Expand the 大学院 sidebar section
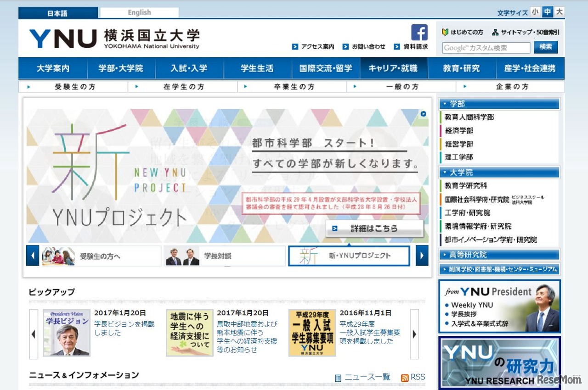 pos(499,173)
